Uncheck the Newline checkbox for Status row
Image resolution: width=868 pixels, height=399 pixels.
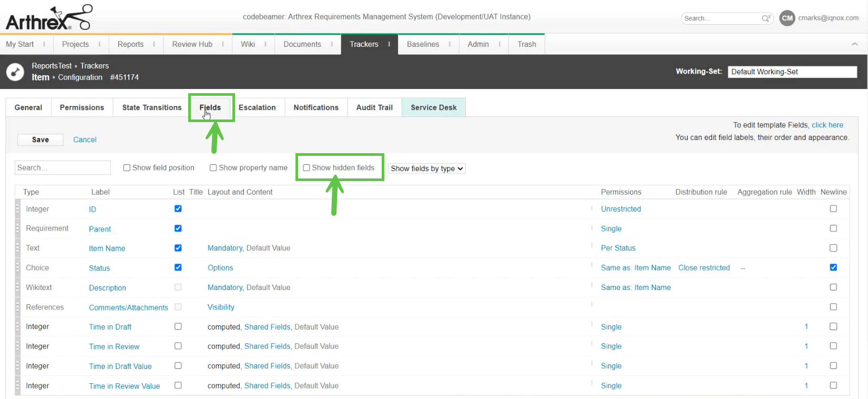833,267
